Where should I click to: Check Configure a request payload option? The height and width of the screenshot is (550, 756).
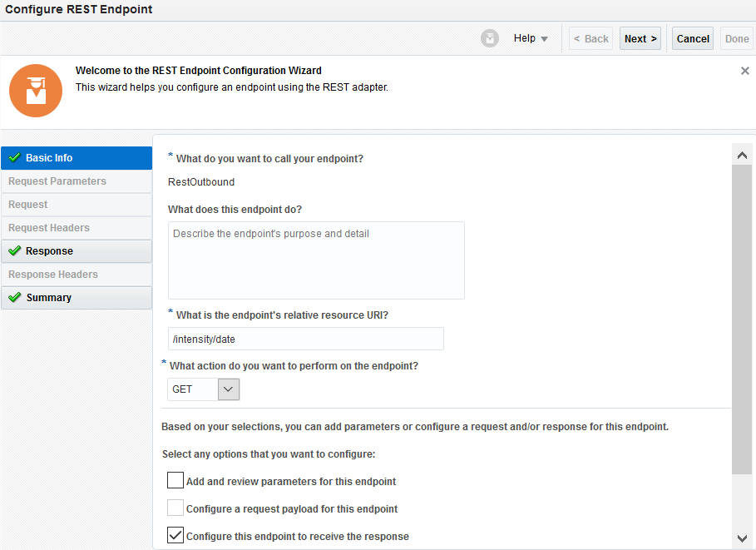(175, 508)
